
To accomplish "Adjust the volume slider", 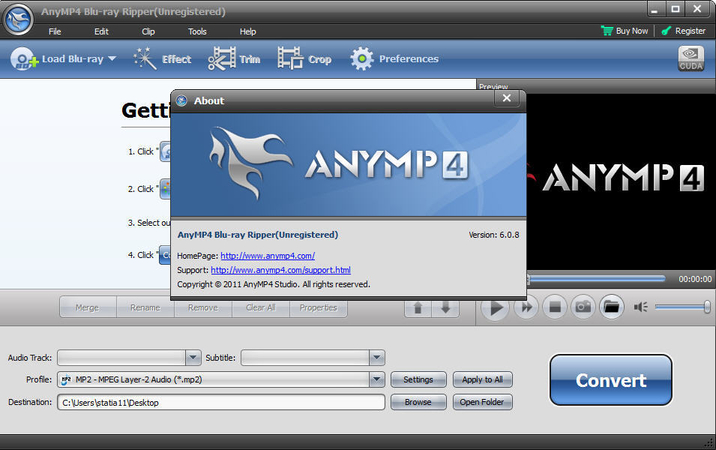I will (x=683, y=307).
